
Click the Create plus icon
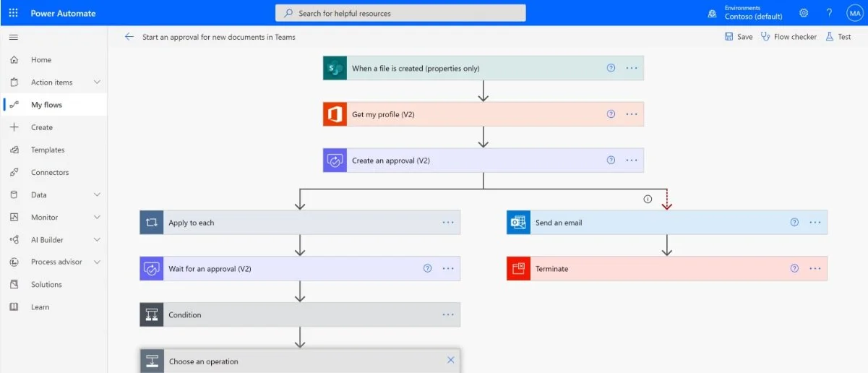[x=14, y=127]
